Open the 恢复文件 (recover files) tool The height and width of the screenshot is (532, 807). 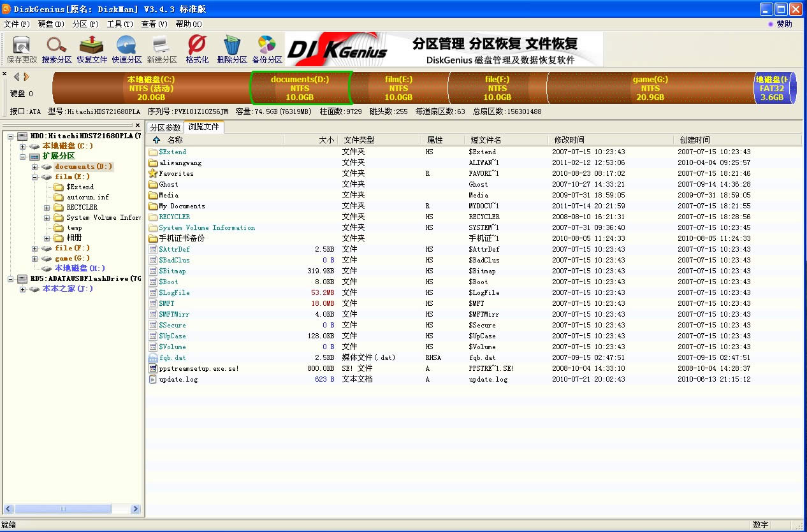[x=91, y=49]
